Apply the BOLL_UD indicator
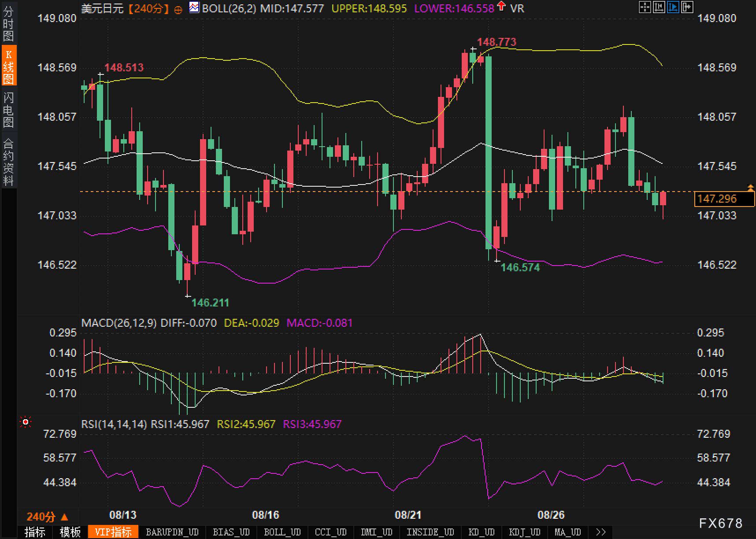Image resolution: width=756 pixels, height=539 pixels. [x=282, y=532]
